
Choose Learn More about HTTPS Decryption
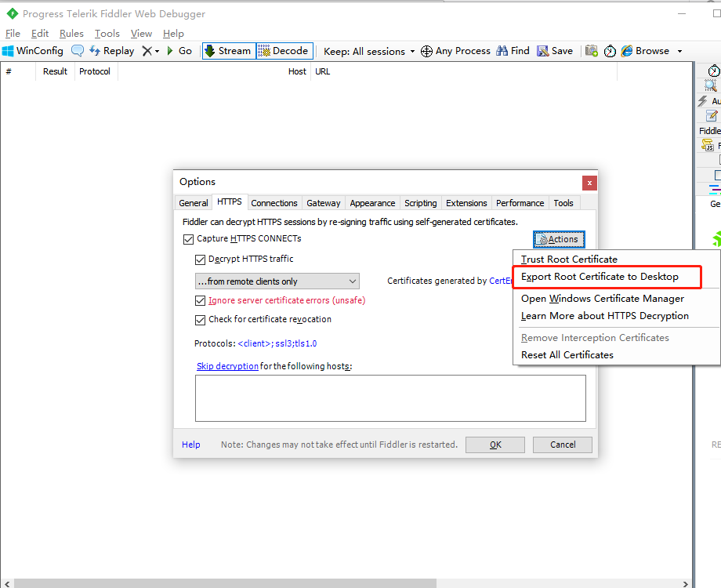click(x=605, y=316)
